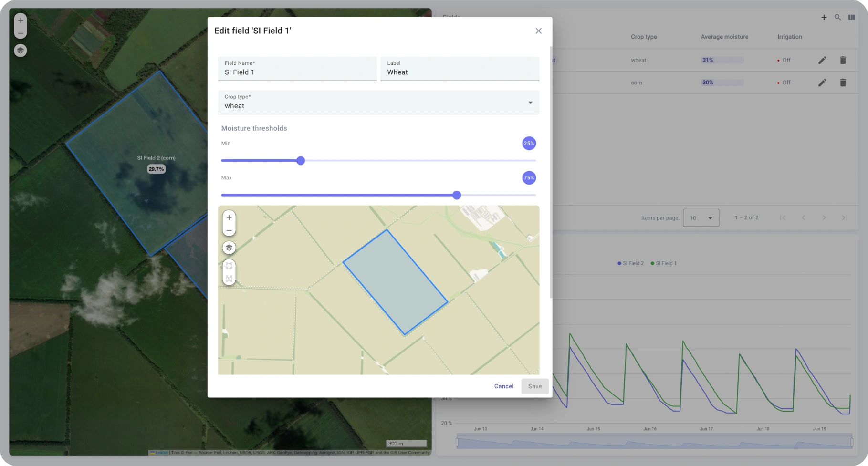
Task: Click the edit pencil for the wheat row
Action: [822, 60]
